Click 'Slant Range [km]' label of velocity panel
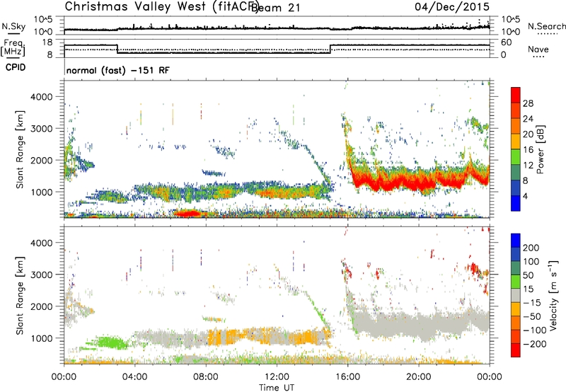Viewport: 566px width, 392px height. (20, 295)
